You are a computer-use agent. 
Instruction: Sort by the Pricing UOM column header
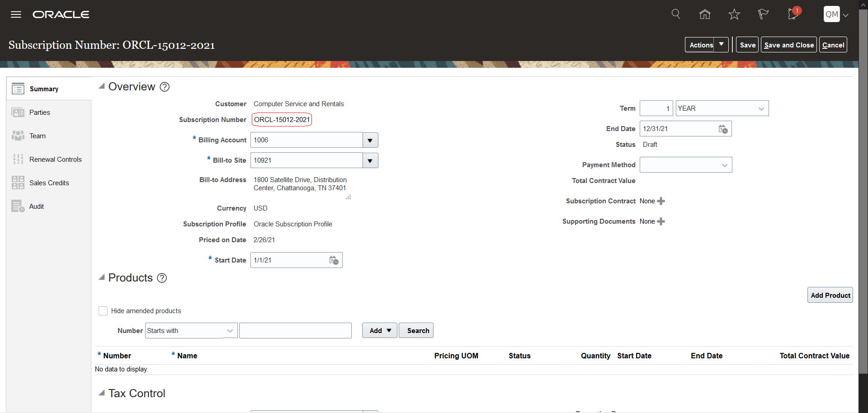click(x=456, y=356)
